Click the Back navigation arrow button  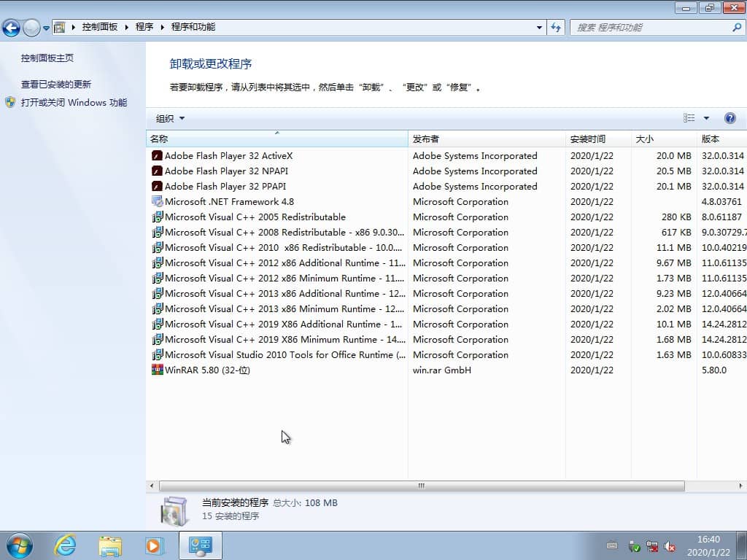pos(12,28)
